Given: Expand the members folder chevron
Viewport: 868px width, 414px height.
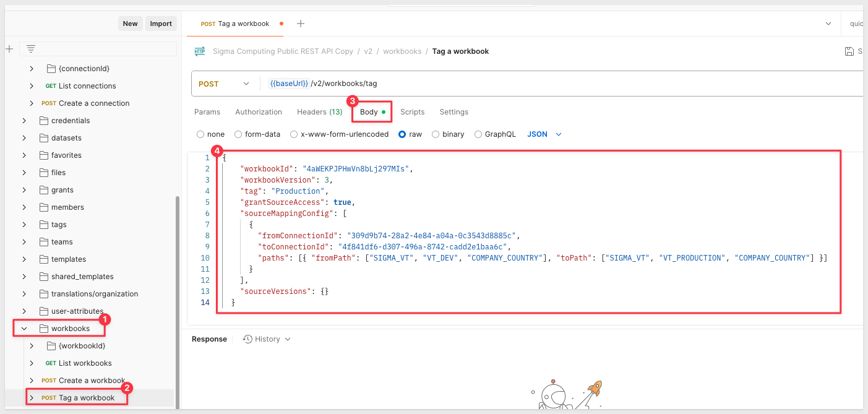Looking at the screenshot, I should (x=24, y=207).
